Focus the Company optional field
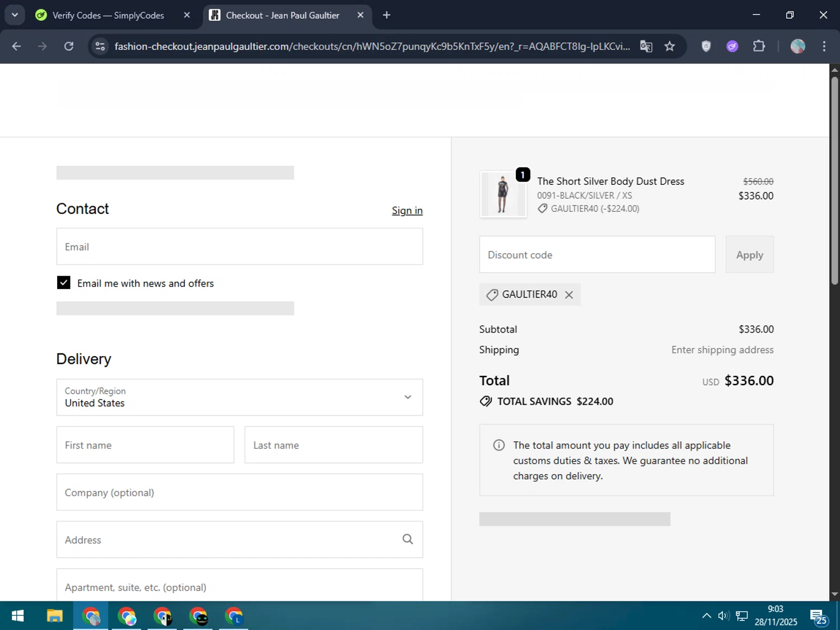Image resolution: width=840 pixels, height=630 pixels. (240, 492)
